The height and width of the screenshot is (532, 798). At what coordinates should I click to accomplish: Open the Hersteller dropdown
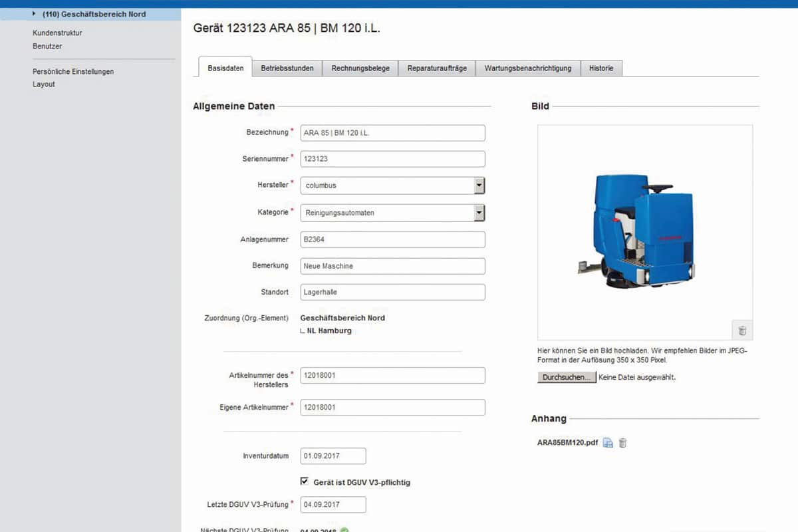point(479,186)
